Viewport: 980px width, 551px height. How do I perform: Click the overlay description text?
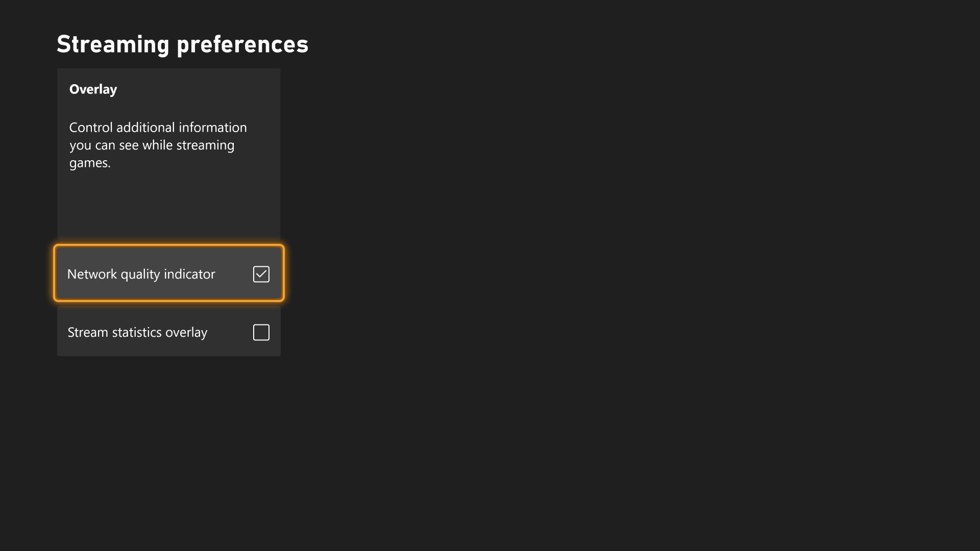pos(158,145)
